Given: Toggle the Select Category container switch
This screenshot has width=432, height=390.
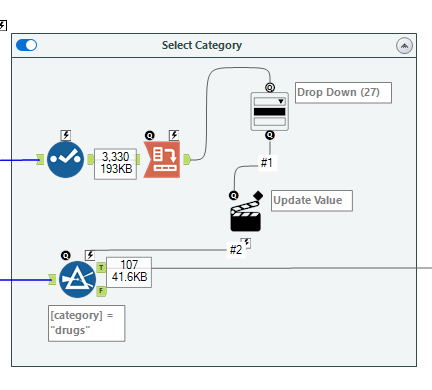Looking at the screenshot, I should tap(26, 45).
